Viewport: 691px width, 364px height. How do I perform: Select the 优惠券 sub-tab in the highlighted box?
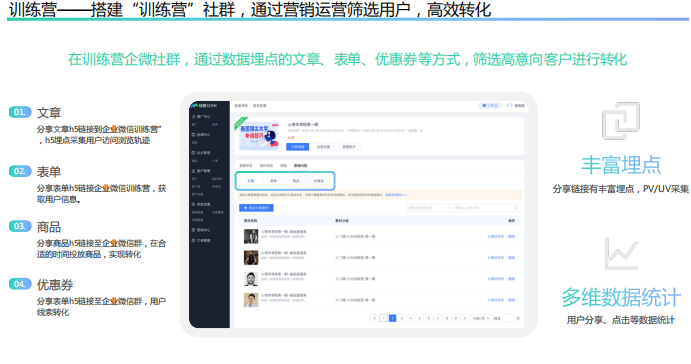[319, 181]
